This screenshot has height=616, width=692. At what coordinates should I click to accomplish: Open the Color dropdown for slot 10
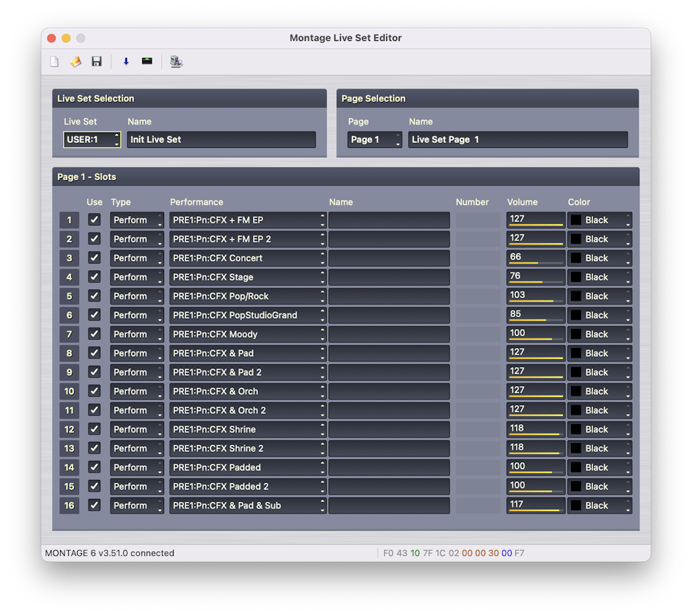pyautogui.click(x=600, y=391)
